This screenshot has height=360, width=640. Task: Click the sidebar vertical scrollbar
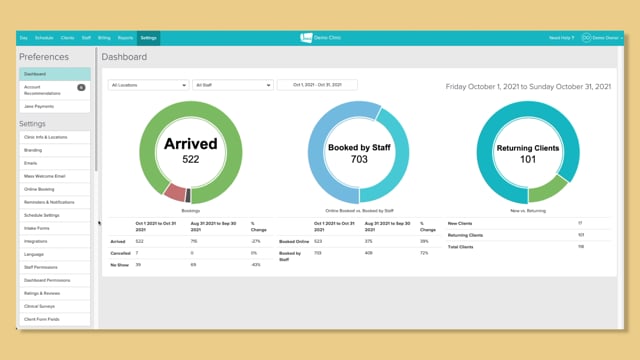click(x=96, y=109)
